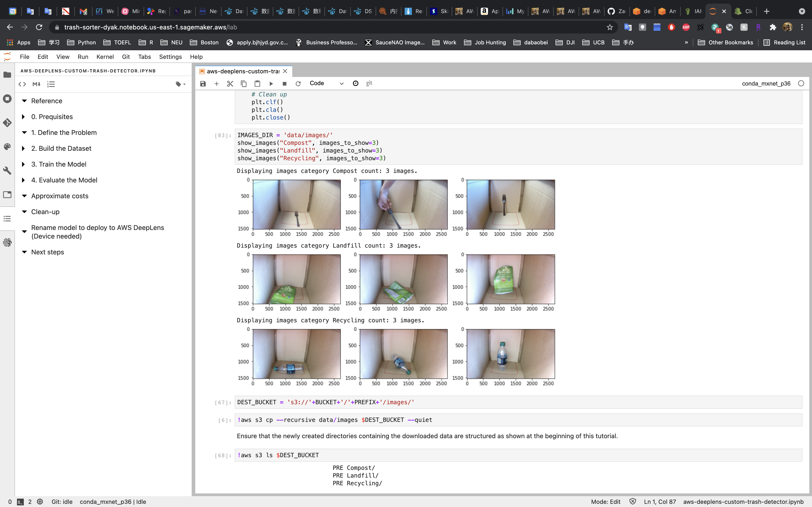This screenshot has width=812, height=507.
Task: Save the notebook with the disk icon
Action: pyautogui.click(x=203, y=84)
